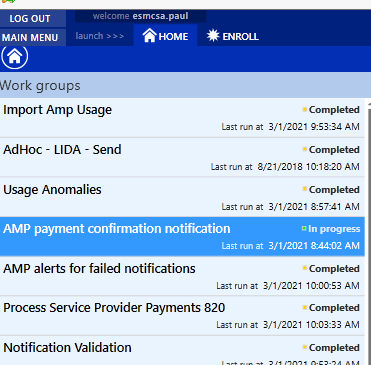Click last run time 3/1/2021 8:57:41 AM

click(x=314, y=207)
